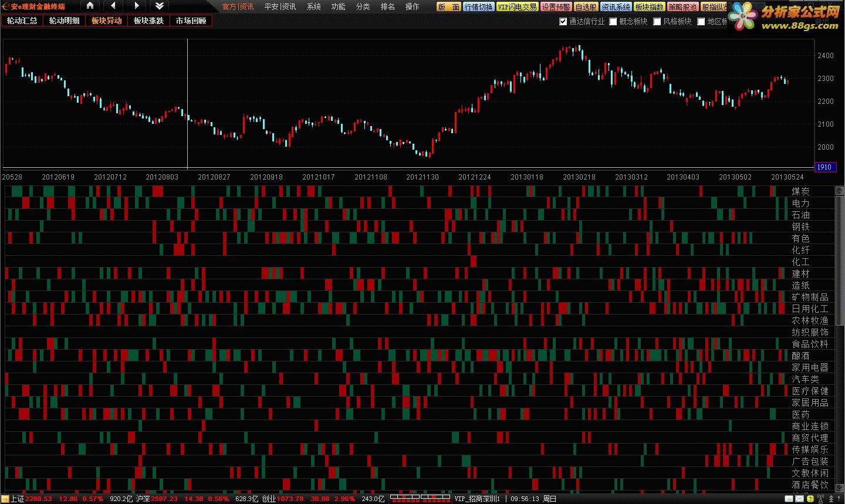Click the 设置预警 button
The width and height of the screenshot is (845, 504).
556,7
